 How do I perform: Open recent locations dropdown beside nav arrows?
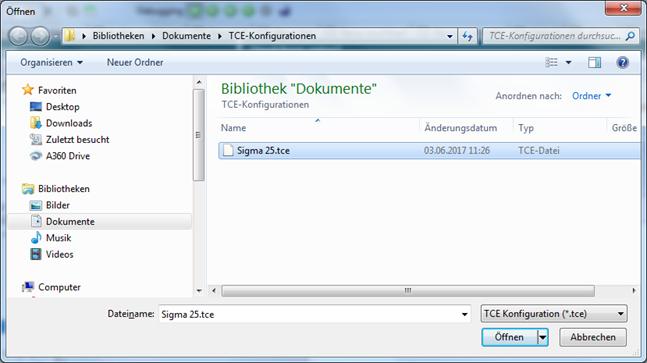[56, 36]
